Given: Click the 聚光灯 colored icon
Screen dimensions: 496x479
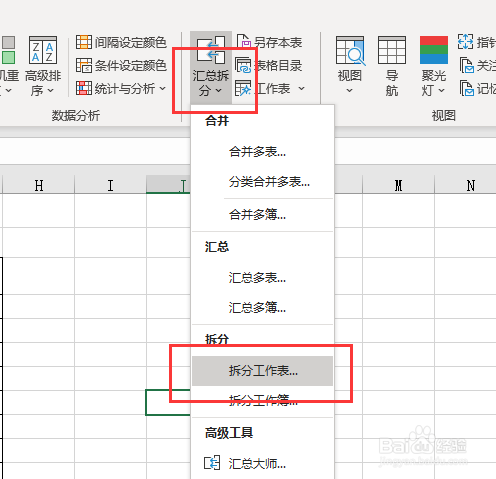Looking at the screenshot, I should (434, 50).
